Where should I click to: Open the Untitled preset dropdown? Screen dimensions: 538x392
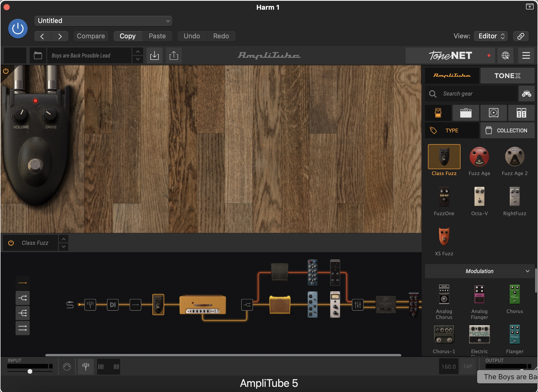(x=103, y=21)
